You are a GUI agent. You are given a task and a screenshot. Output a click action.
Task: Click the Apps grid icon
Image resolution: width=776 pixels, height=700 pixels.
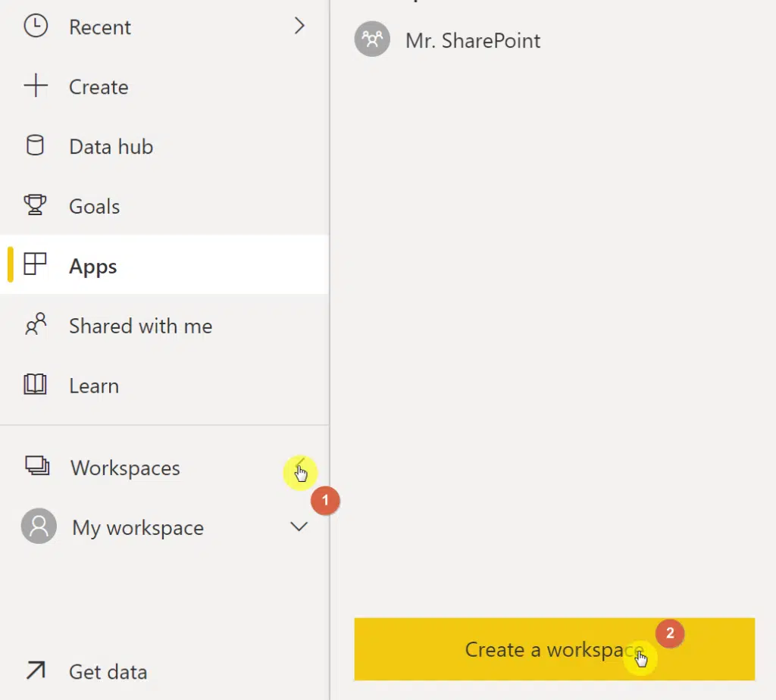35,264
